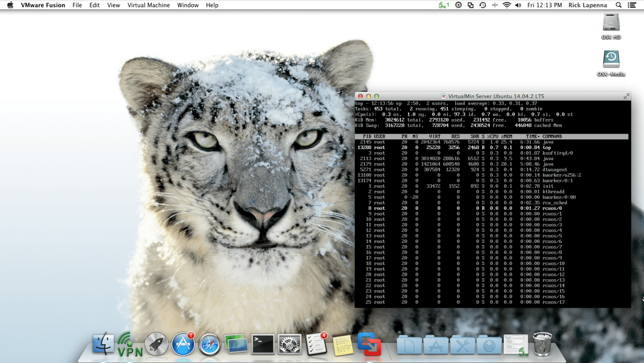Open Finder from the Dock

103,344
